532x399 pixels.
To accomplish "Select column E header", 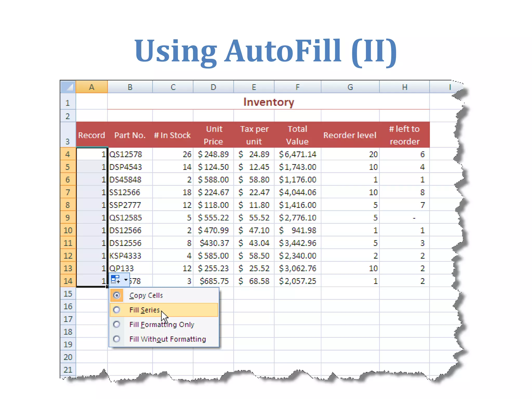I will point(254,87).
